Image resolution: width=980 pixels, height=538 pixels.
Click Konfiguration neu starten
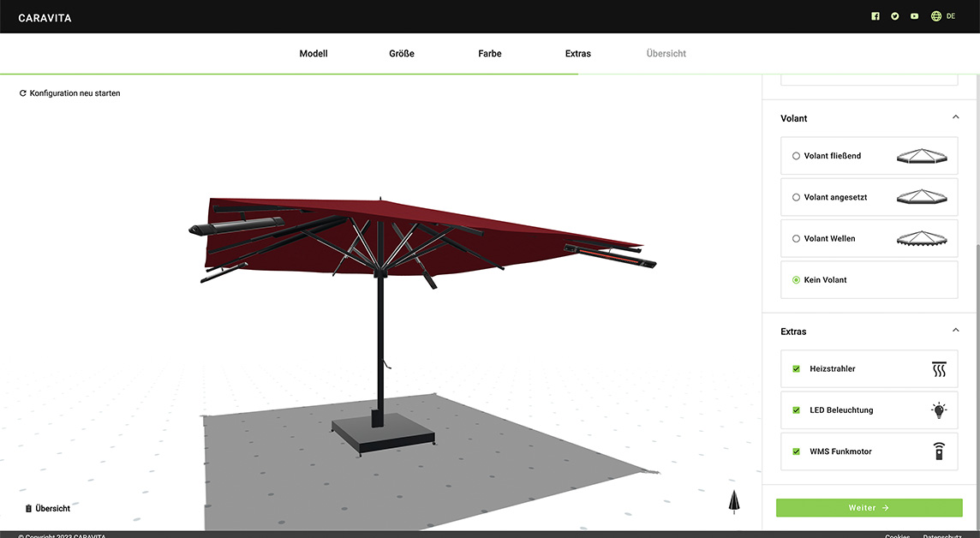point(70,93)
